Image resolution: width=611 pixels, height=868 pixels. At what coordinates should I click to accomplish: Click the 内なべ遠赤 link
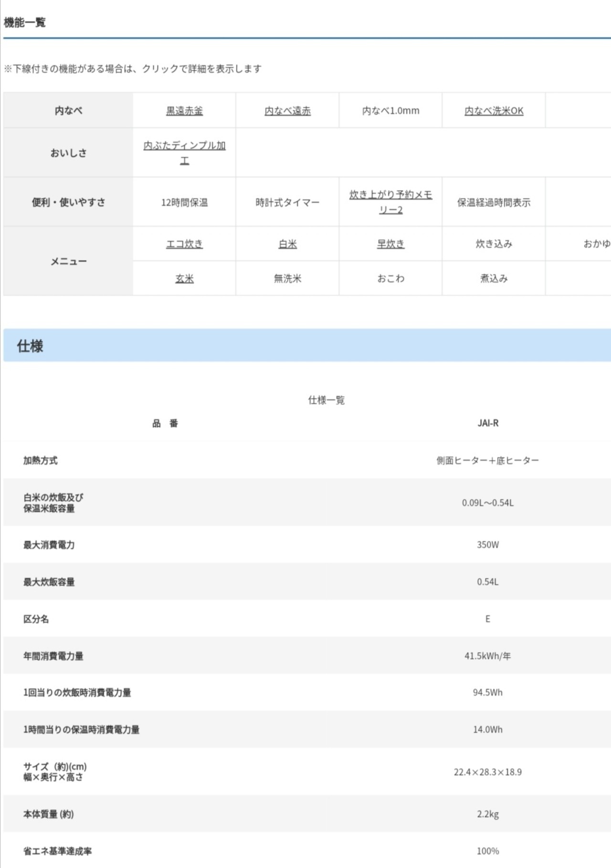pyautogui.click(x=287, y=111)
